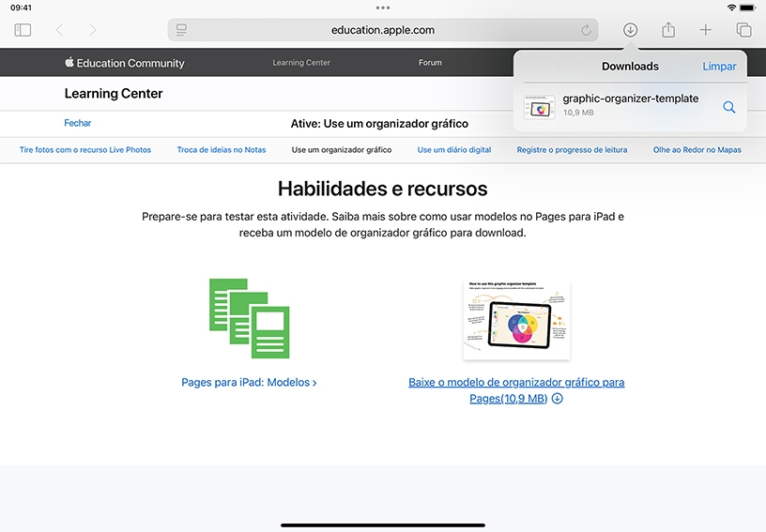Open the graphic-organizer-template file thumbnail in Downloads
Viewport: 766px width, 532px height.
pyautogui.click(x=540, y=107)
